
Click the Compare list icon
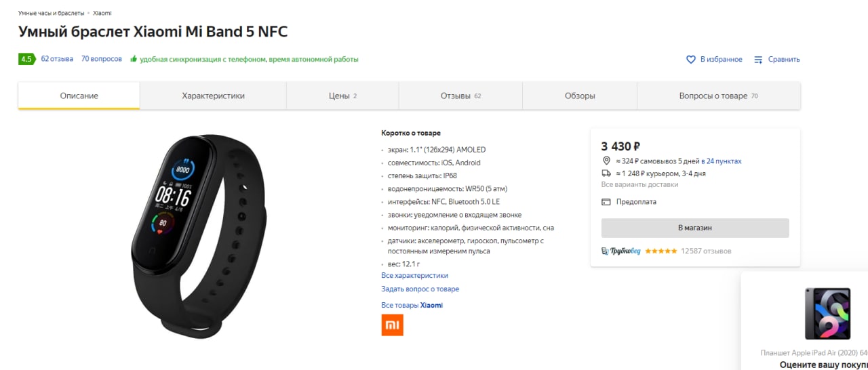pyautogui.click(x=758, y=60)
